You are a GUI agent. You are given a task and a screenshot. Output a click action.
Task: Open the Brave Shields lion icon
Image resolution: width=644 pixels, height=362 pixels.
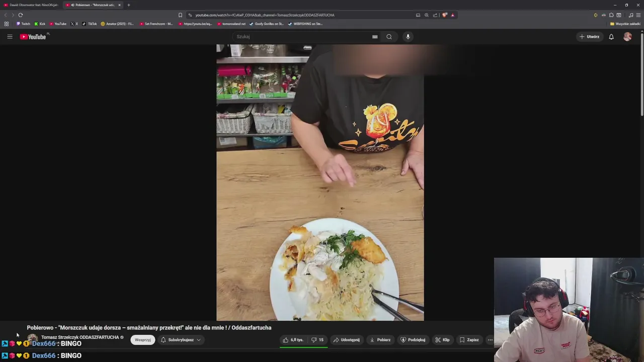444,15
